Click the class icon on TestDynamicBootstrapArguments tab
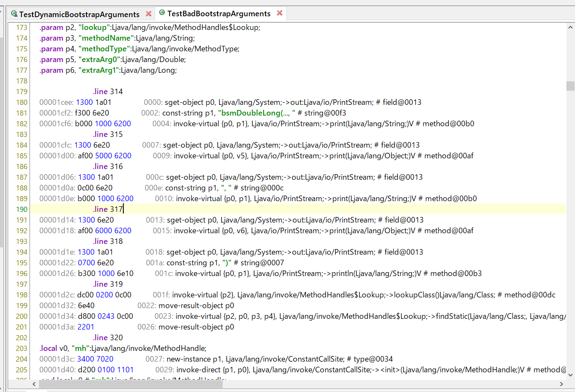This screenshot has width=575, height=392. [x=15, y=14]
